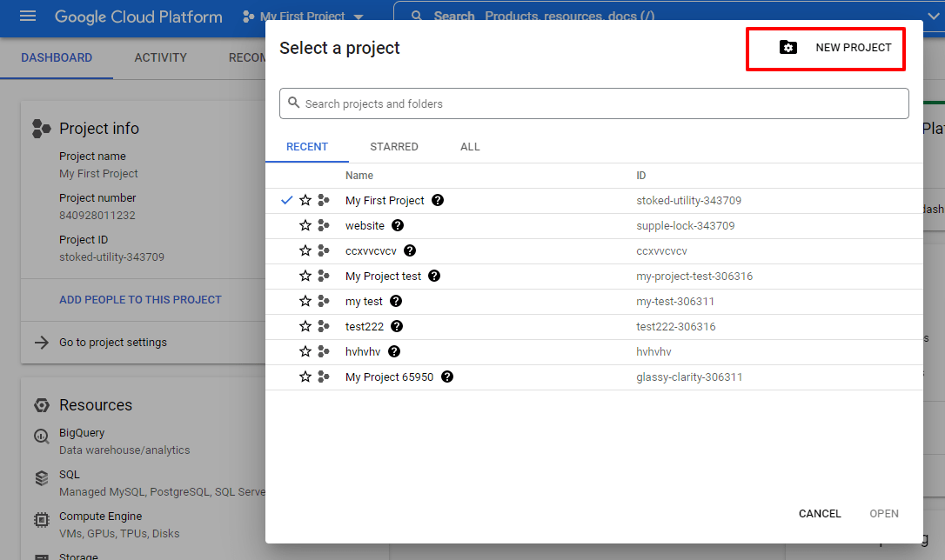This screenshot has height=560, width=945.
Task: Click project icon of website row
Action: [324, 226]
